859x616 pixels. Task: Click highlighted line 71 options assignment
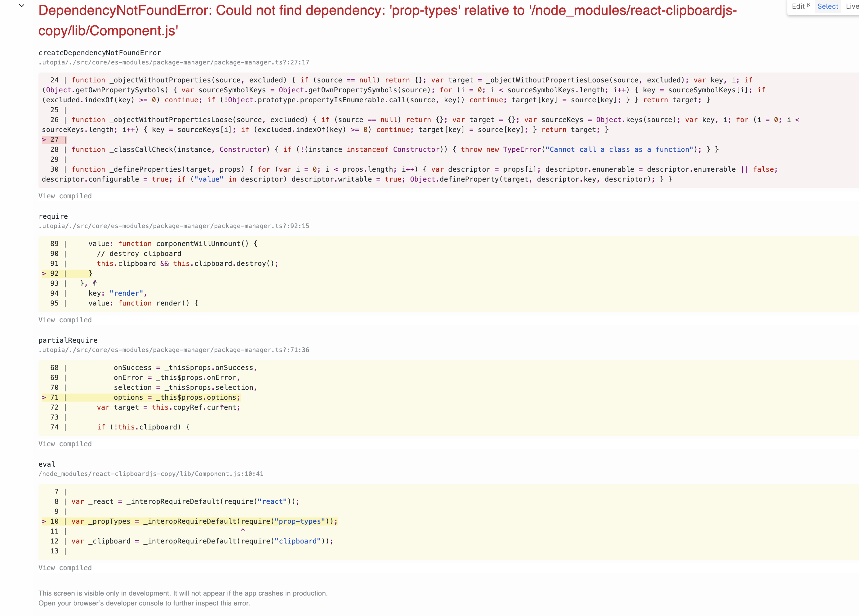click(x=141, y=397)
